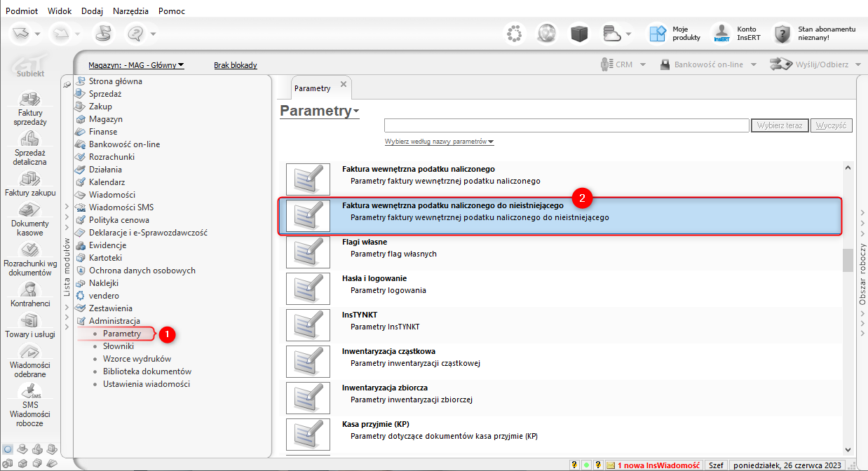
Task: Open Kontrahenci shortcut icon
Action: [x=29, y=289]
